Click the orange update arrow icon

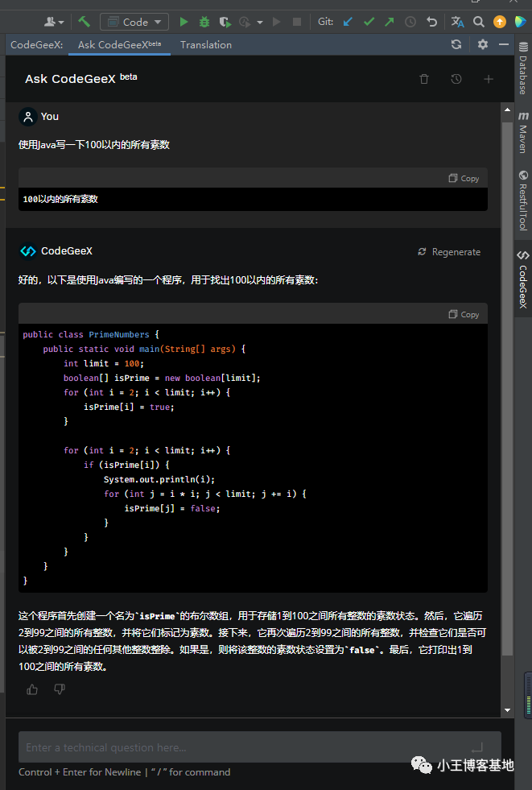pos(500,22)
